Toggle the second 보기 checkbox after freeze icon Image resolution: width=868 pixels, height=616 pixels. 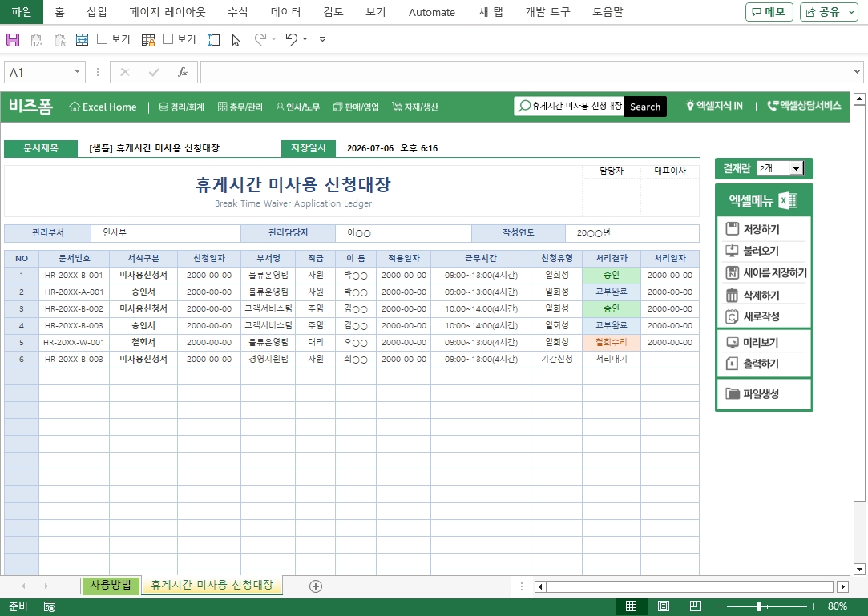(x=168, y=38)
